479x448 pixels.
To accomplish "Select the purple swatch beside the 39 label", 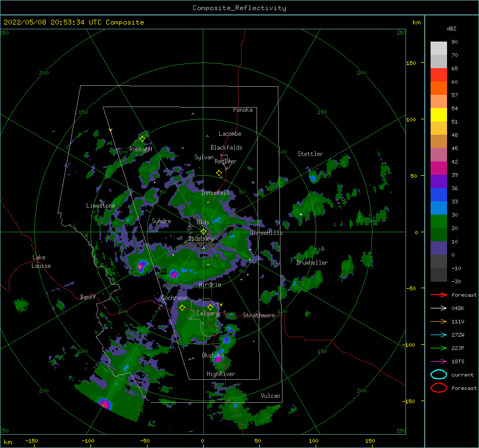I will [439, 182].
